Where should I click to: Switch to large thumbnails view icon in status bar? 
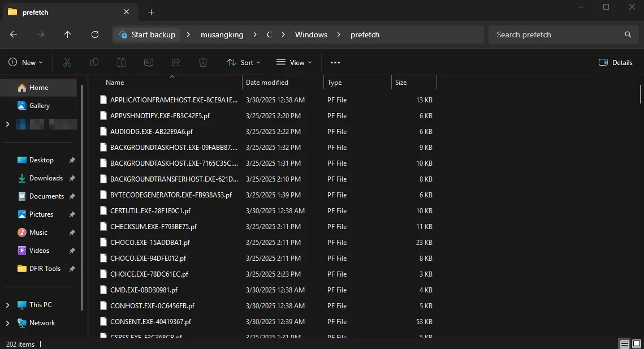pyautogui.click(x=637, y=344)
